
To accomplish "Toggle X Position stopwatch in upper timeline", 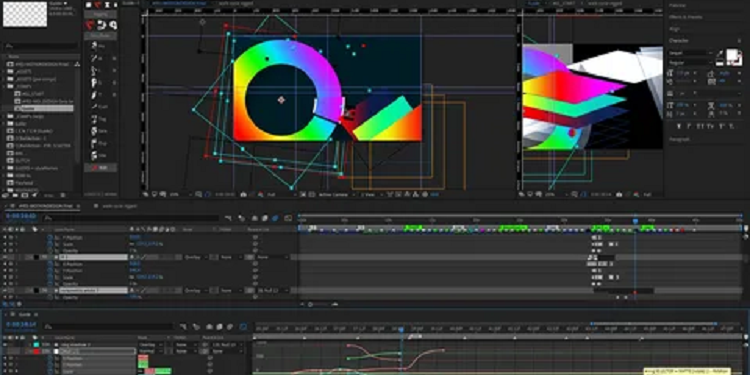I will coord(50,264).
